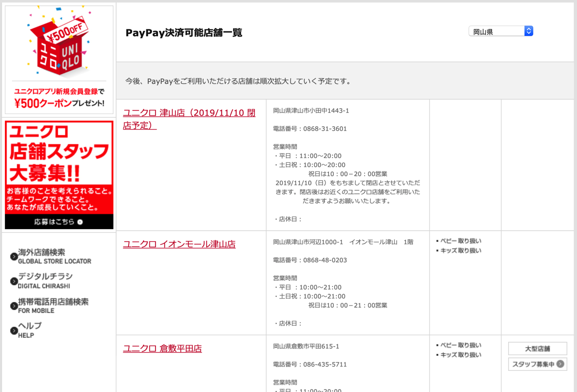
Task: Click address 岡山県津山市河辺1000-1 イオンモール津山
Action: coord(343,242)
